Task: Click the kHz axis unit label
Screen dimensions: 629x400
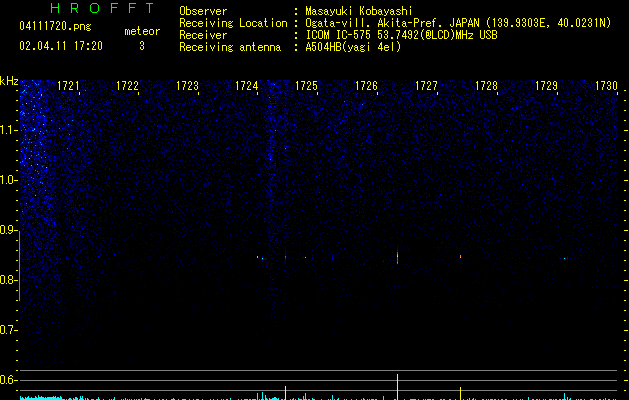Action: [9, 81]
